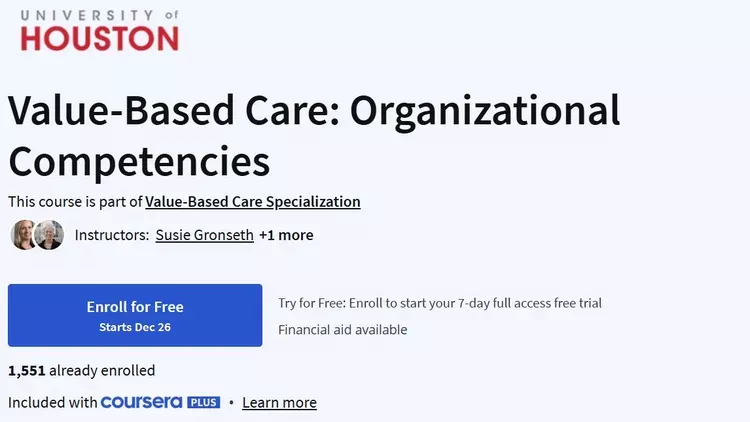Click the blue PLUS badge
This screenshot has width=750, height=422.
[203, 403]
